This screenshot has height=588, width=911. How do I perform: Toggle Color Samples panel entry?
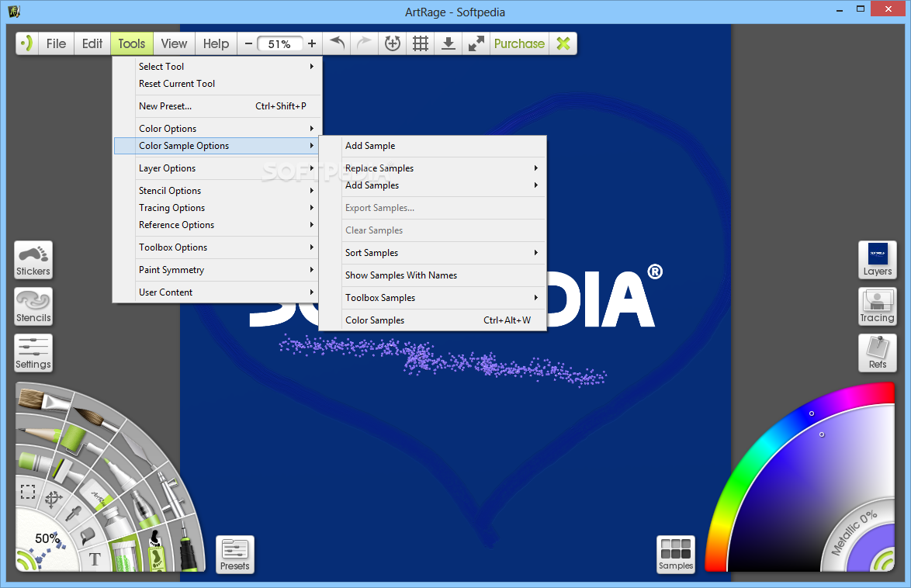pyautogui.click(x=433, y=320)
